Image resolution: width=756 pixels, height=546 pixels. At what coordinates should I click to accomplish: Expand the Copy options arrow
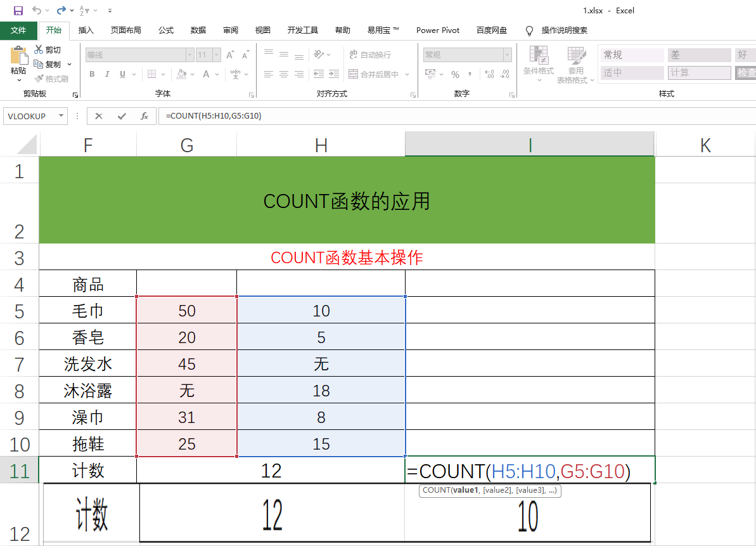70,64
